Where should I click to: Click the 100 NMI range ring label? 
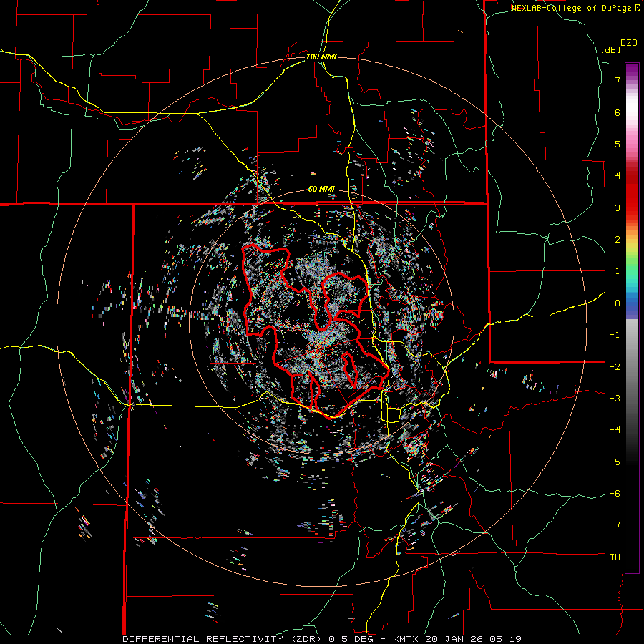pos(321,57)
